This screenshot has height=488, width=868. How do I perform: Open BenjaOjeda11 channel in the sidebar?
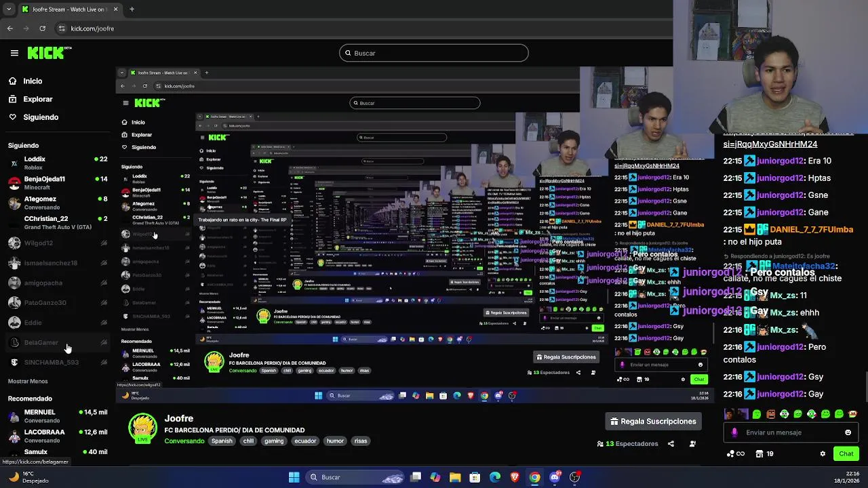[58, 183]
